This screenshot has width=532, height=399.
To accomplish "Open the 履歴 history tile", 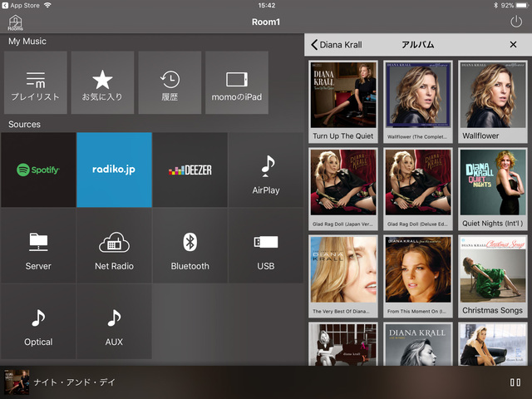I will [170, 82].
